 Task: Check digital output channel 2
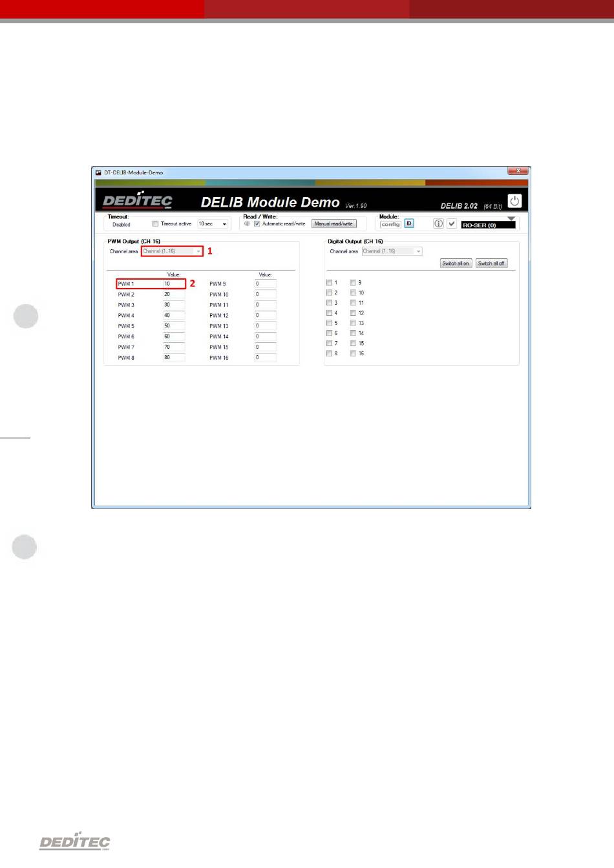[x=330, y=293]
